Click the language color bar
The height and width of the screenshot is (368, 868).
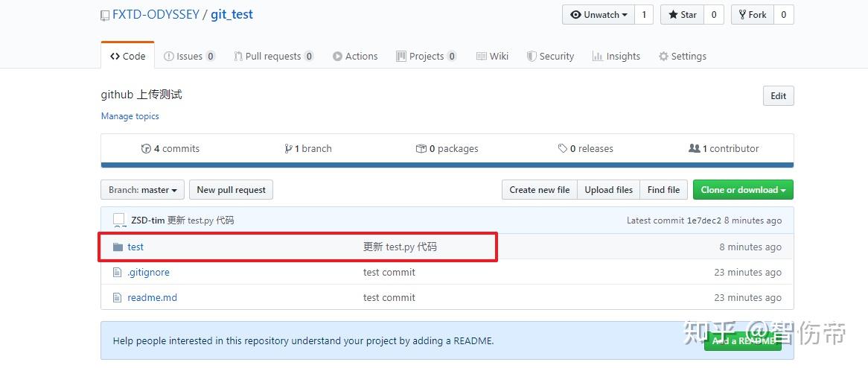(x=447, y=165)
